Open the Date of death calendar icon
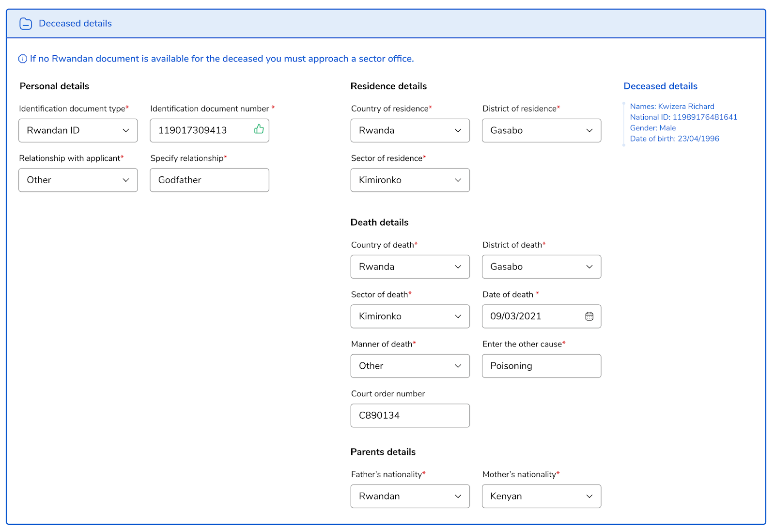775x532 pixels. pos(589,316)
